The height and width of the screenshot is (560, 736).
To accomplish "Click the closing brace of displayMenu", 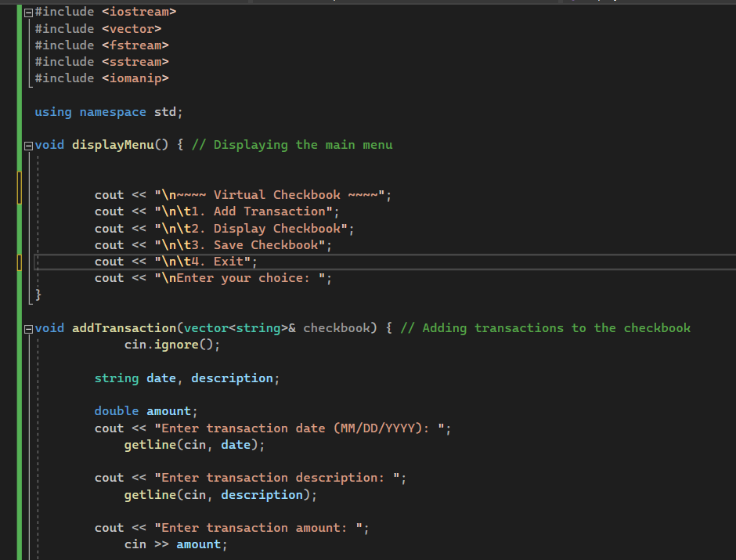I will [38, 294].
